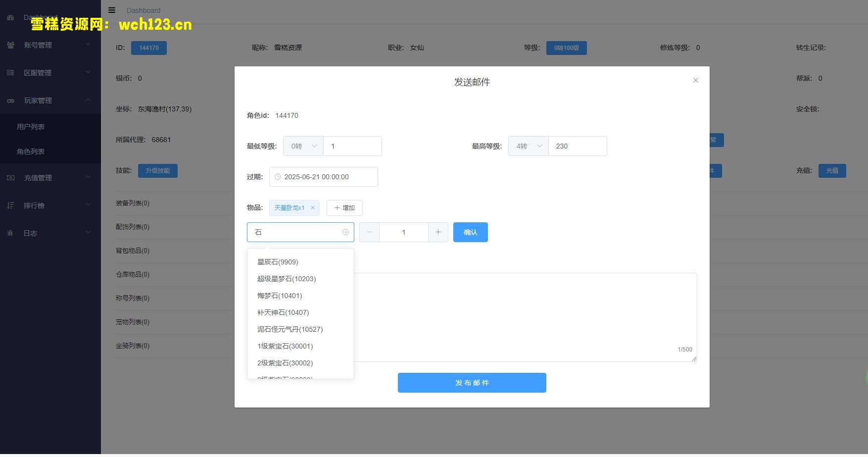Click the 发布邮件 submit button
The width and height of the screenshot is (868, 457).
click(x=472, y=383)
